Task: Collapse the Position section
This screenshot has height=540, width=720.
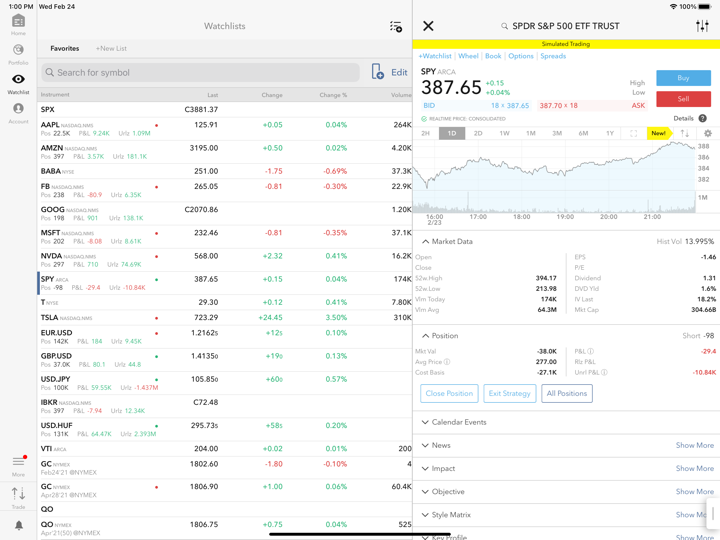Action: 426,336
